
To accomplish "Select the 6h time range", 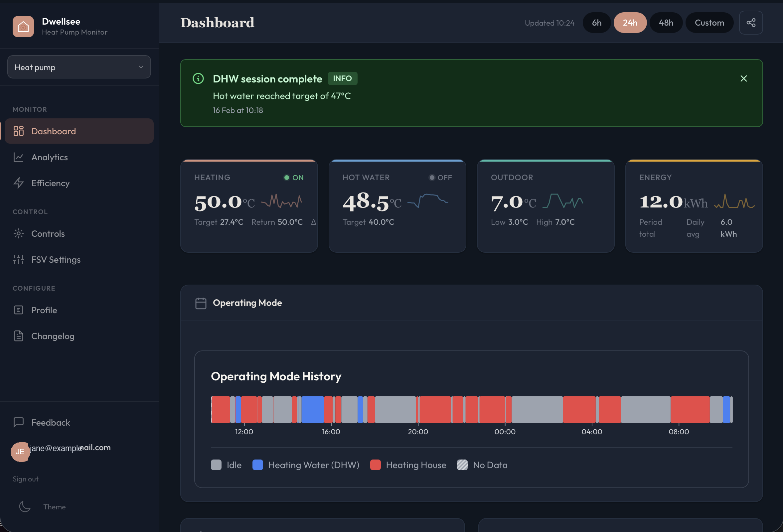I will pos(596,23).
